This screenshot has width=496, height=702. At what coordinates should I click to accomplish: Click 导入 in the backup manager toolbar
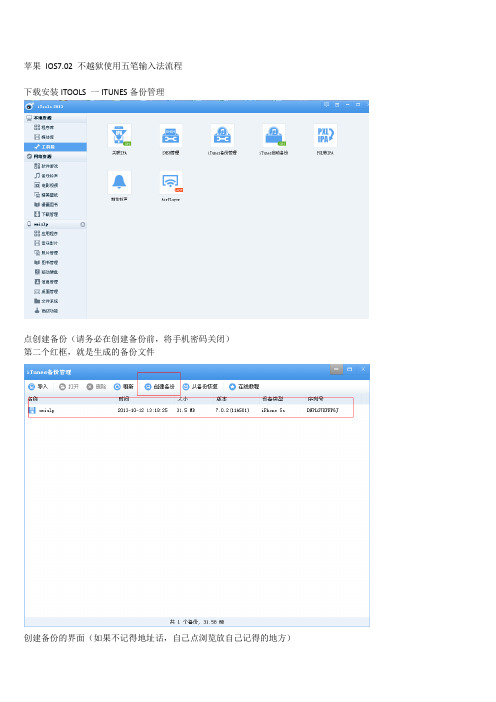(38, 386)
